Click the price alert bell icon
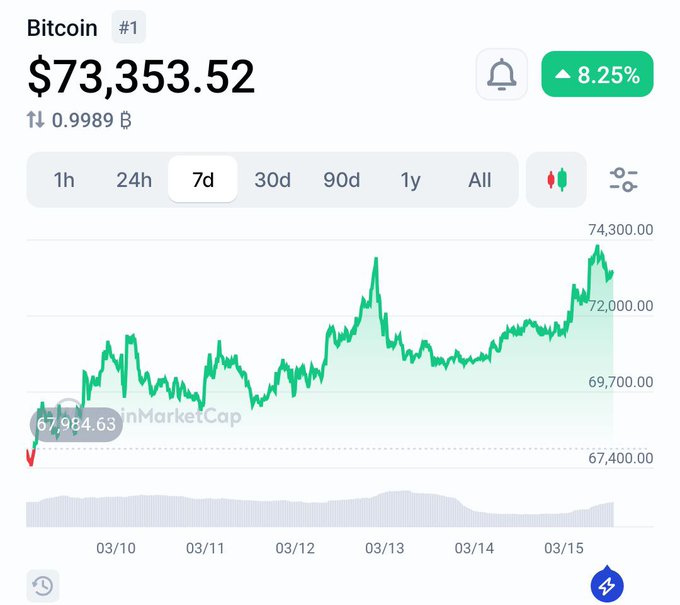 [501, 75]
